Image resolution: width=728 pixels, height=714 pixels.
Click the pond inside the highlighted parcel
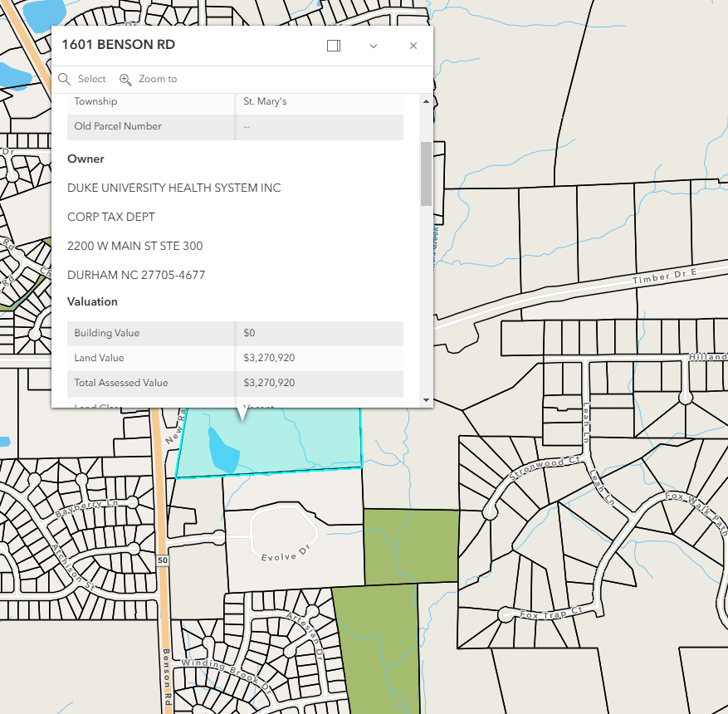coord(224,451)
